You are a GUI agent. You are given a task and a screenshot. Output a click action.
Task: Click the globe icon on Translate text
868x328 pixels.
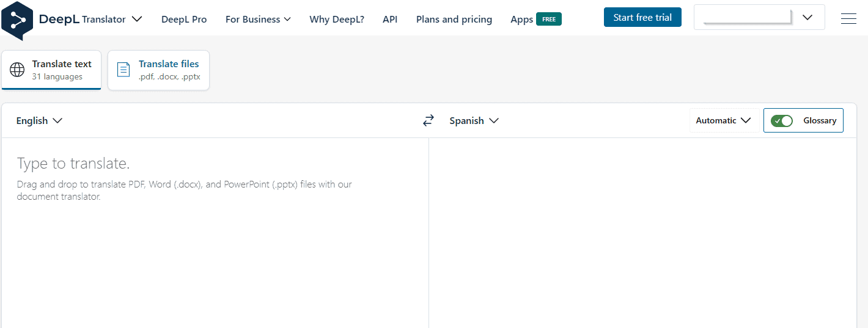(x=18, y=70)
